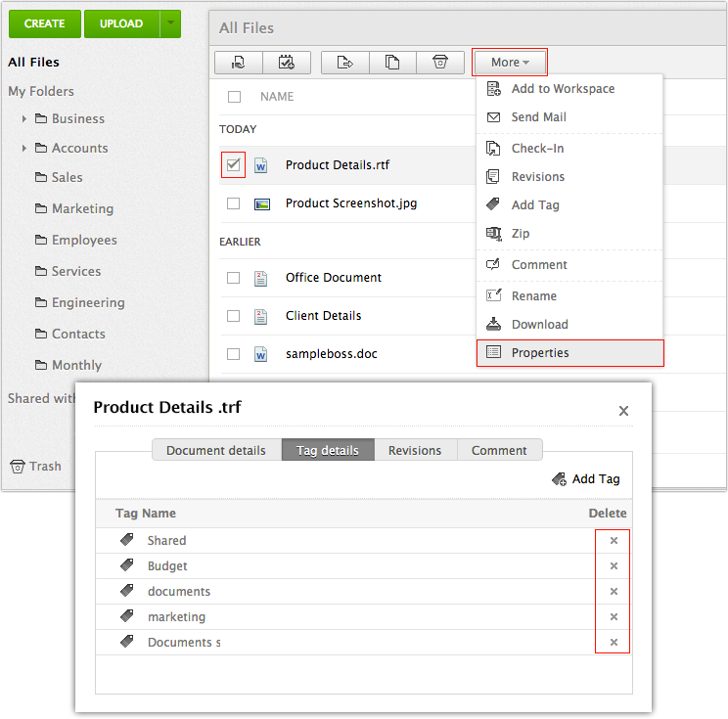Image resolution: width=728 pixels, height=719 pixels.
Task: Click document icon of Office Document
Action: [260, 279]
